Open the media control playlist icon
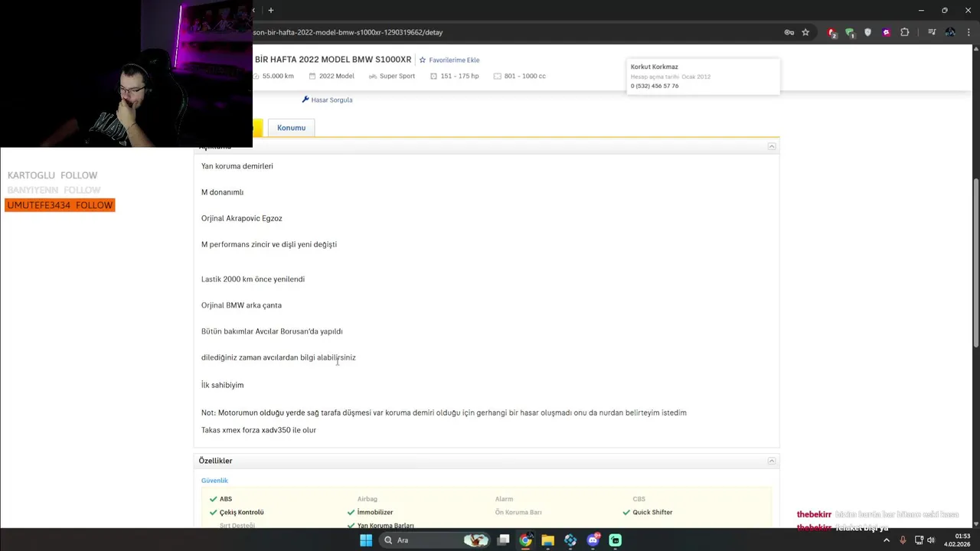 pyautogui.click(x=932, y=32)
